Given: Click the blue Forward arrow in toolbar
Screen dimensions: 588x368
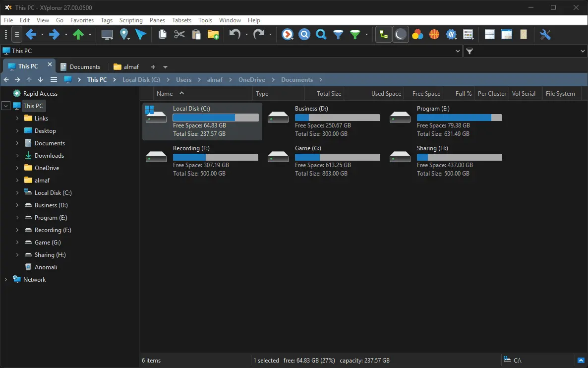Looking at the screenshot, I should click(x=55, y=35).
